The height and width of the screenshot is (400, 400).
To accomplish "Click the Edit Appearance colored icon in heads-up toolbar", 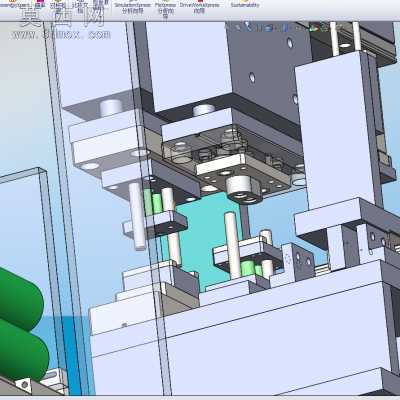I will 314,28.
